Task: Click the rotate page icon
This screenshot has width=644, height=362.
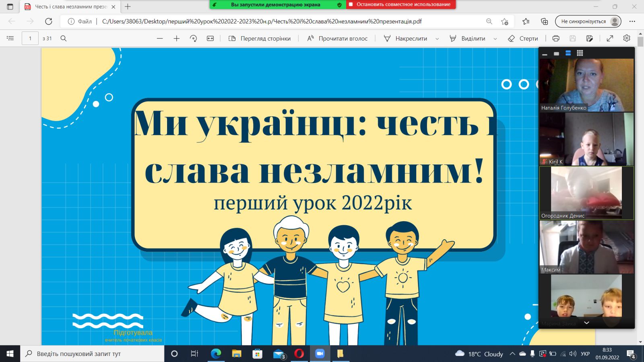Action: 193,39
